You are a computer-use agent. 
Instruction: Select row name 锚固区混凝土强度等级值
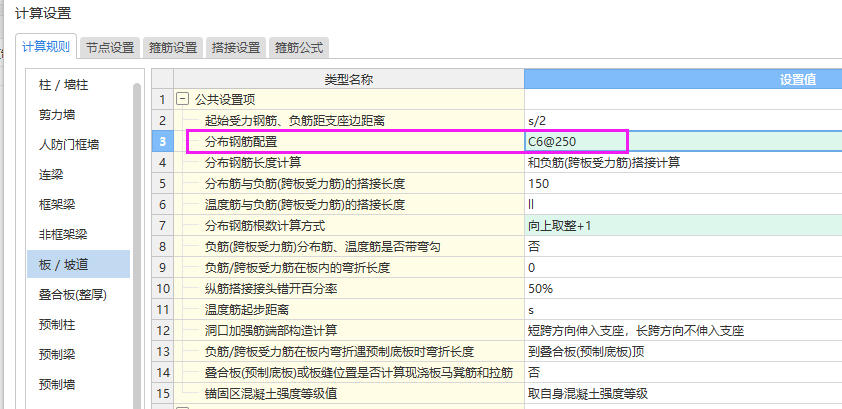[x=271, y=393]
